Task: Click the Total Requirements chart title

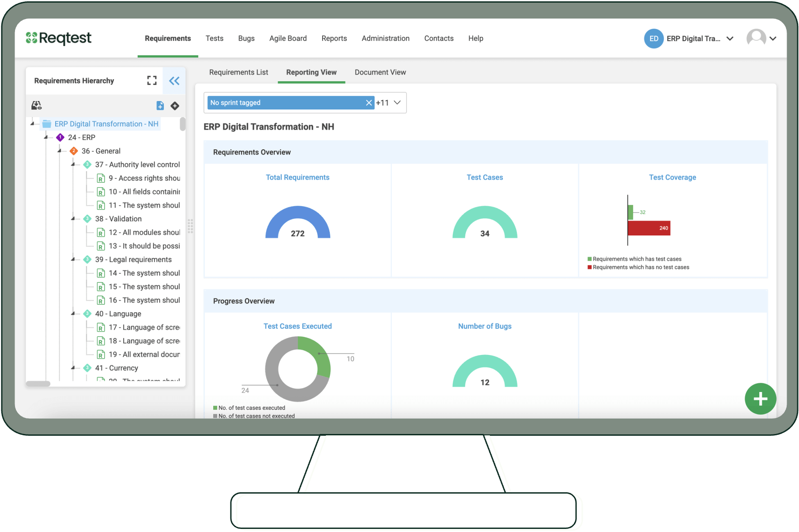Action: pos(298,177)
